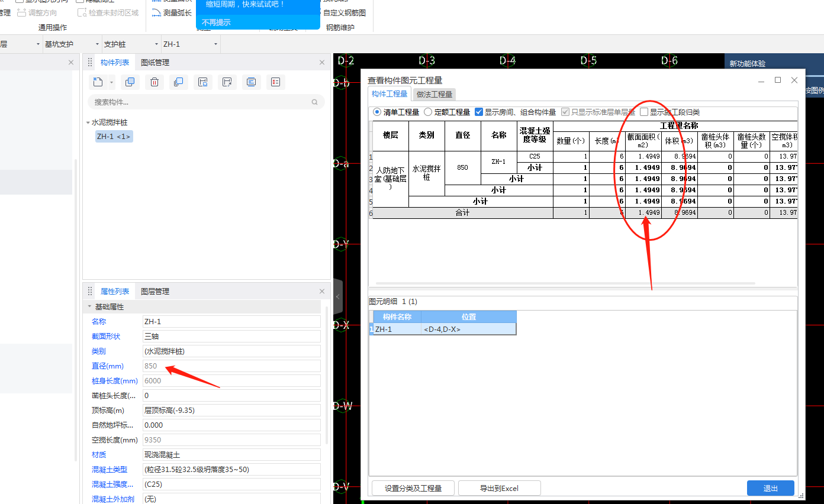Close the 属性列表 panel with its X
This screenshot has height=504, width=824.
click(x=322, y=292)
